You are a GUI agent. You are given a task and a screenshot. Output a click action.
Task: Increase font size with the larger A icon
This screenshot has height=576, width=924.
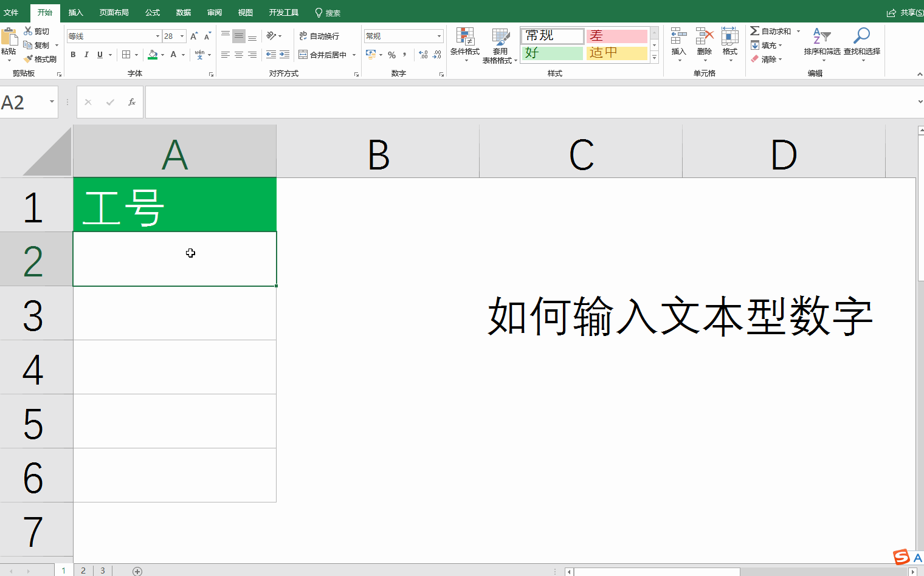(194, 36)
